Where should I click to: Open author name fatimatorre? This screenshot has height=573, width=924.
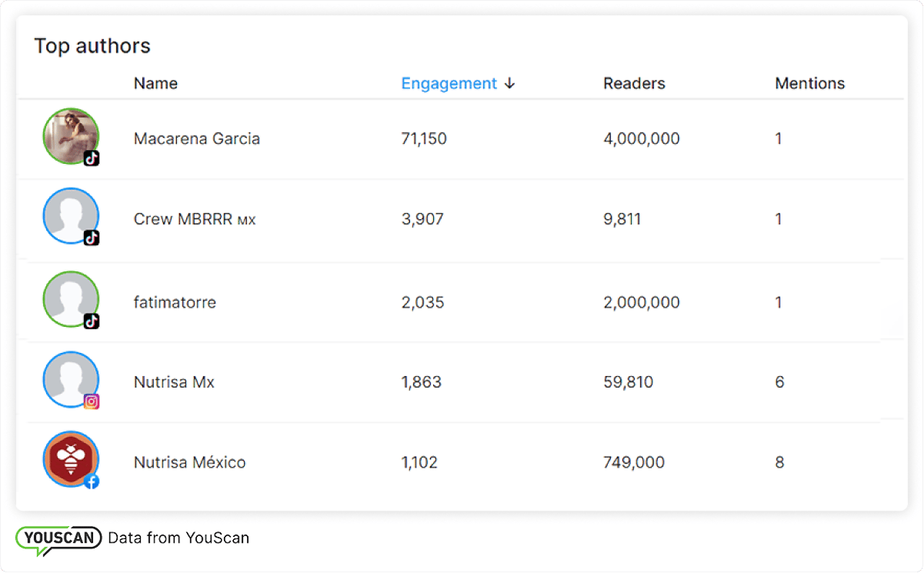click(175, 302)
